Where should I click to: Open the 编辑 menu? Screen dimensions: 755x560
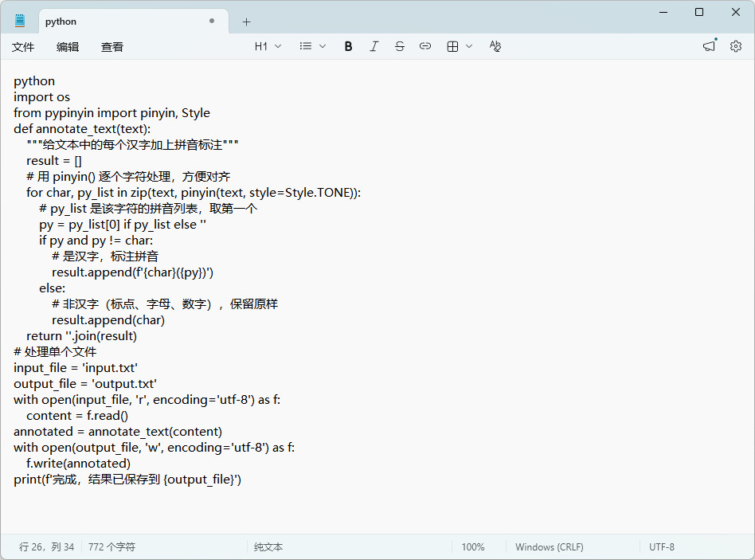tap(68, 47)
